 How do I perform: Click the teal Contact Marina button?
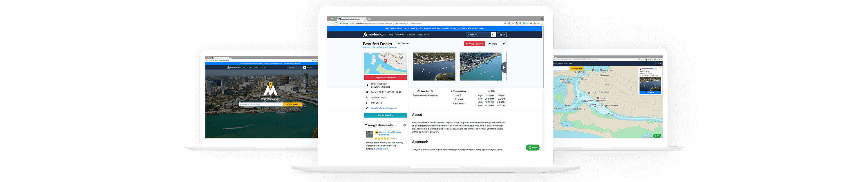pos(386,115)
